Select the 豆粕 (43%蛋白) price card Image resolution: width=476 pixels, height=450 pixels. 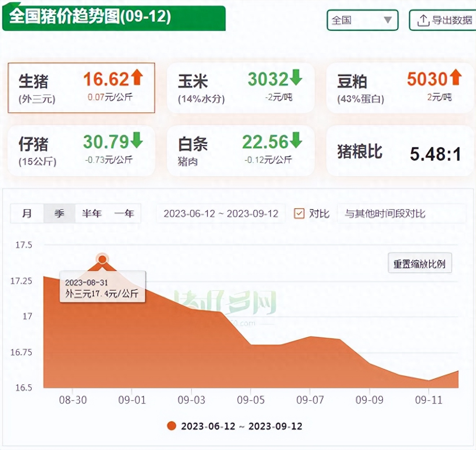(400, 88)
